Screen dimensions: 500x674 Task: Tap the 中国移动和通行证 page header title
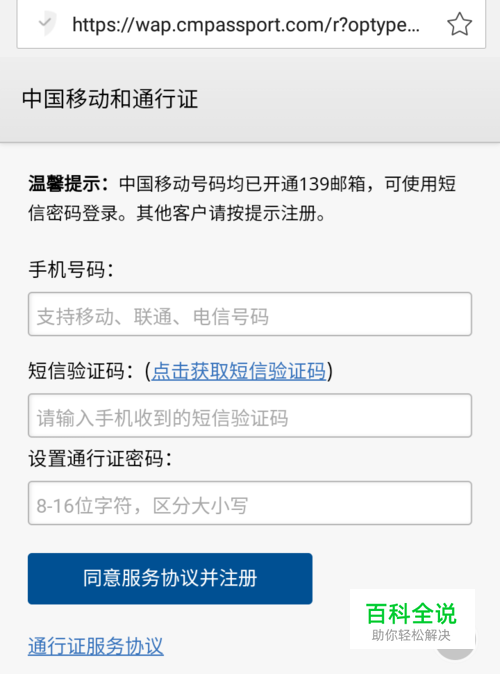(x=110, y=99)
